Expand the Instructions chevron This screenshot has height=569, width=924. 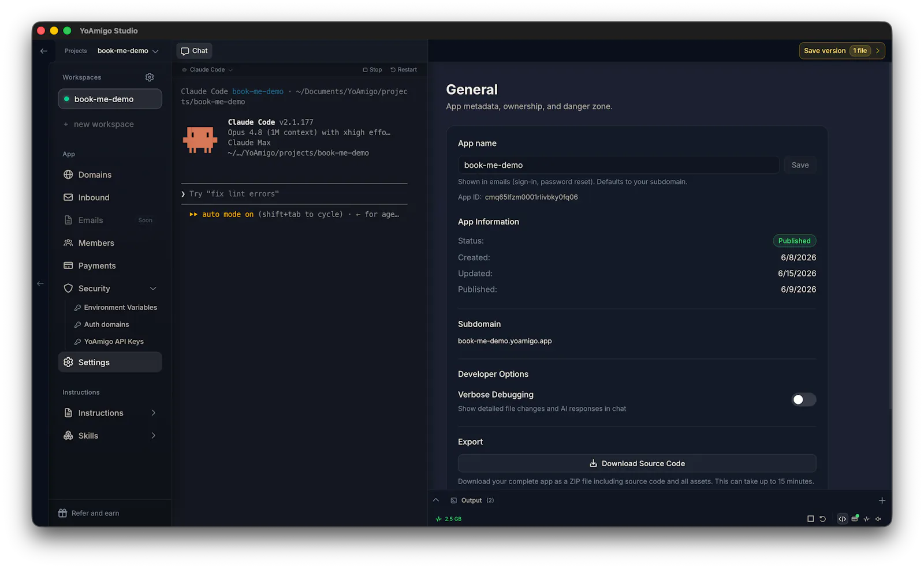pyautogui.click(x=153, y=413)
